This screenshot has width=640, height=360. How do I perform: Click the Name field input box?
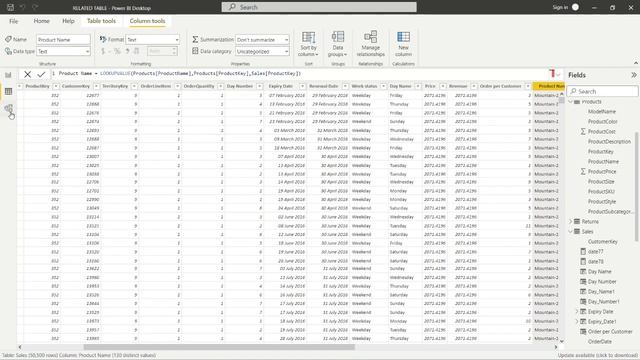[x=63, y=40]
